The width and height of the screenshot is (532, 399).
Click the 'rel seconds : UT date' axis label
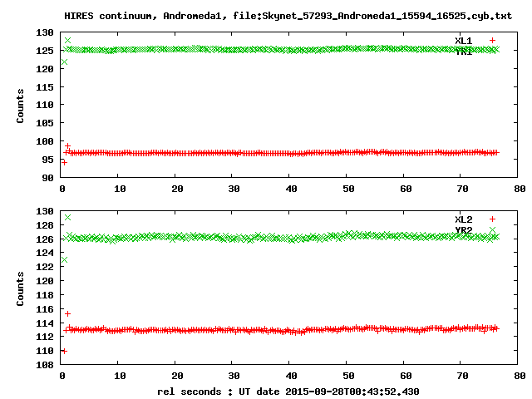click(288, 392)
